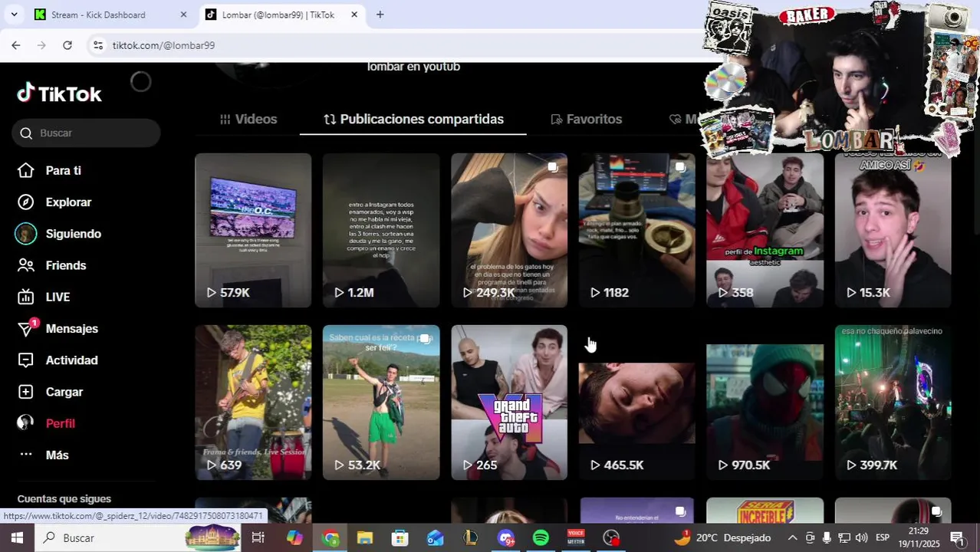Expand Más options in sidebar
The image size is (980, 552).
click(43, 455)
